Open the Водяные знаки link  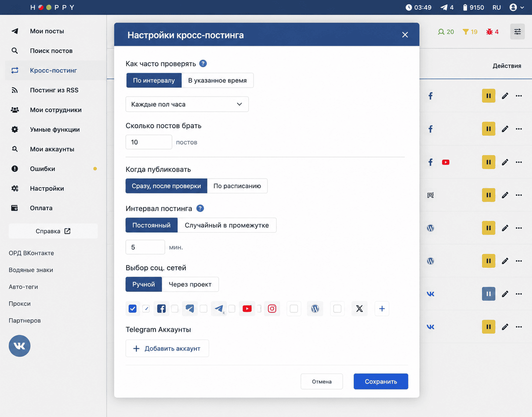coord(31,270)
